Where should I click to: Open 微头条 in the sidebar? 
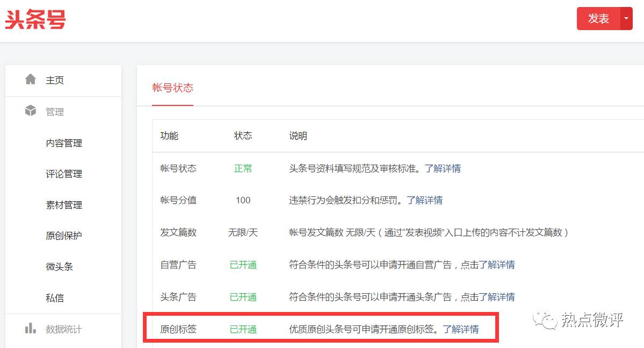[60, 267]
